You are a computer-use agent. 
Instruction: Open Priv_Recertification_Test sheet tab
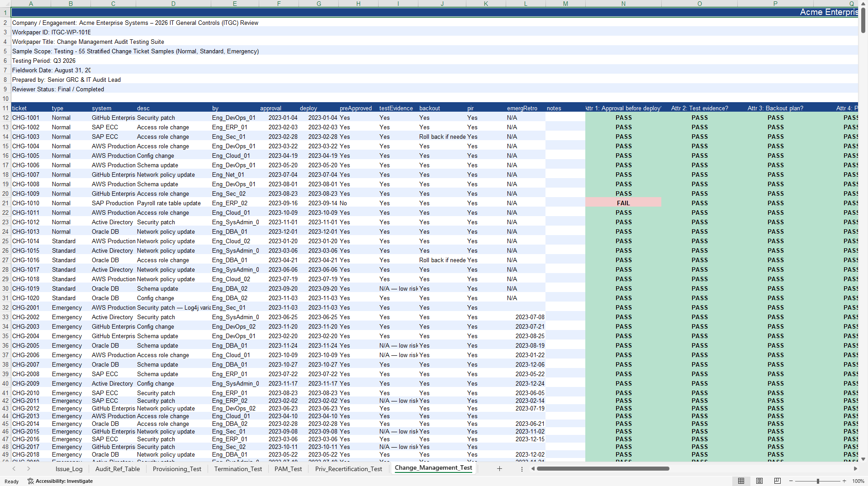click(x=349, y=469)
